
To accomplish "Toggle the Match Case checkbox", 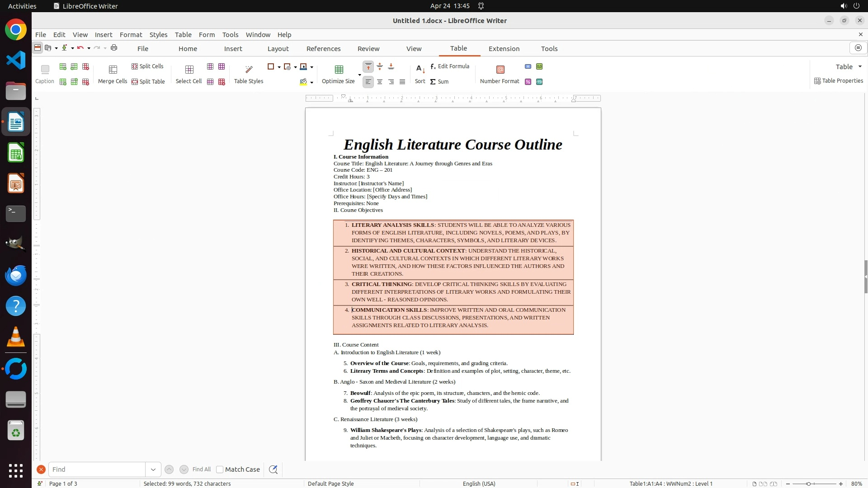I will tap(220, 469).
